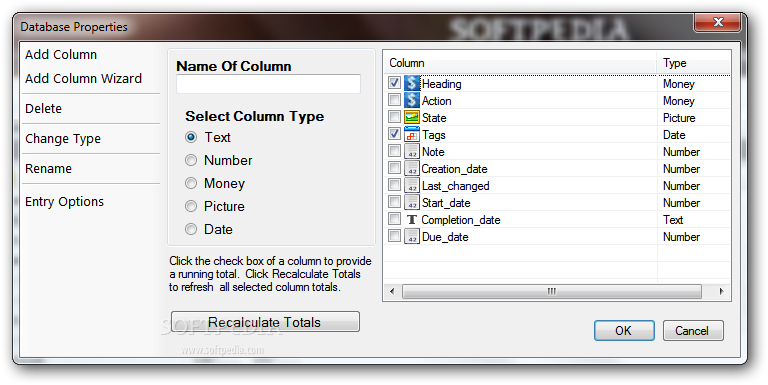Click inside the Name Of Column field
Screen dimensions: 768x385
tap(268, 84)
